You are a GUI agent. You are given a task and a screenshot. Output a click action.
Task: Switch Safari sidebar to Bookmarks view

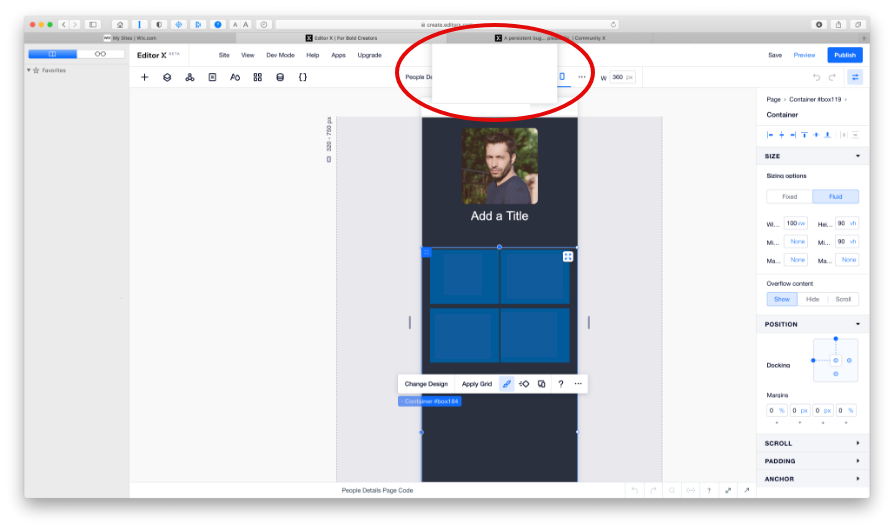pos(52,54)
